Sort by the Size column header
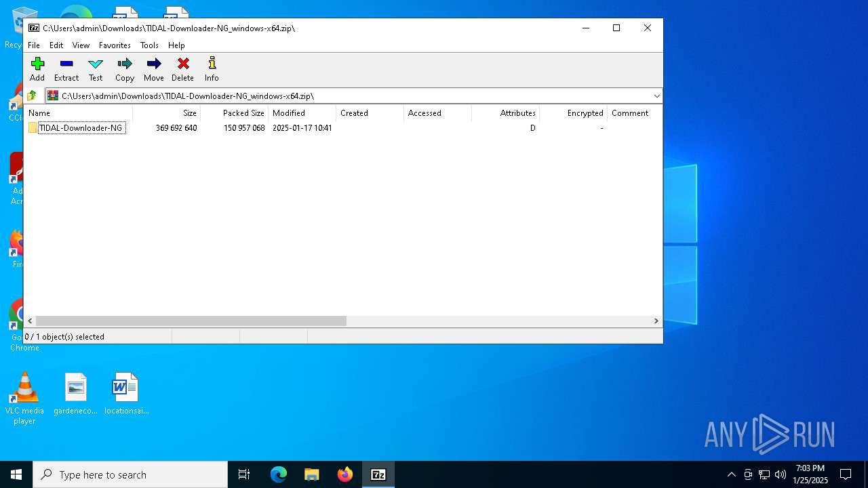 [166, 113]
